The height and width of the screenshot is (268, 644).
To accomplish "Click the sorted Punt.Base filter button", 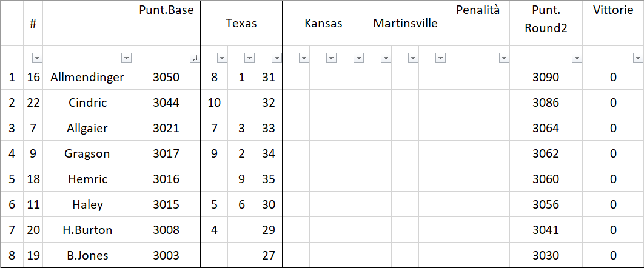I will pyautogui.click(x=194, y=58).
